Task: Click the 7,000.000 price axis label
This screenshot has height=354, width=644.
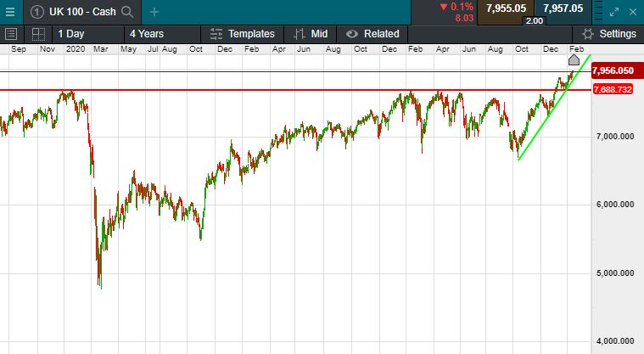Action: pos(615,137)
